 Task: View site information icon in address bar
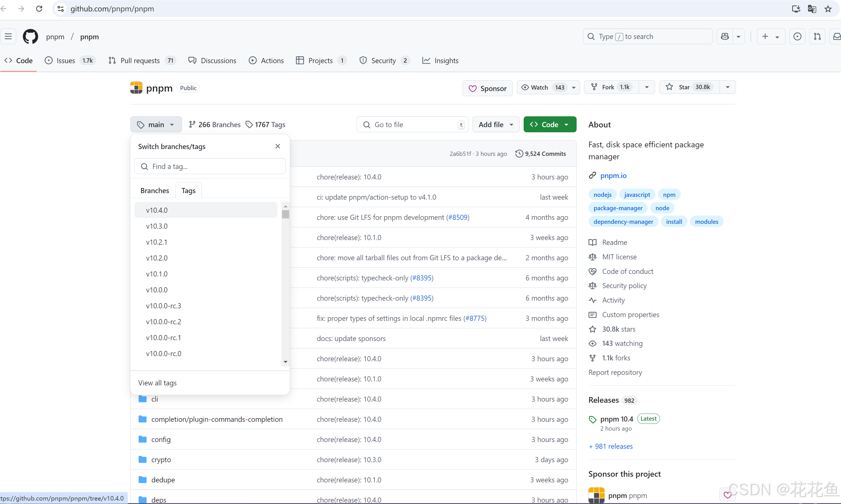[x=61, y=9]
